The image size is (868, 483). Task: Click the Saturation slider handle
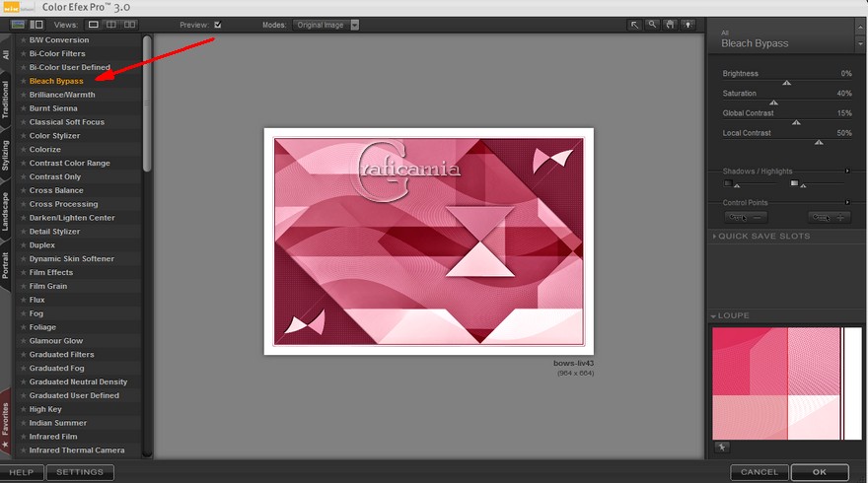(773, 102)
